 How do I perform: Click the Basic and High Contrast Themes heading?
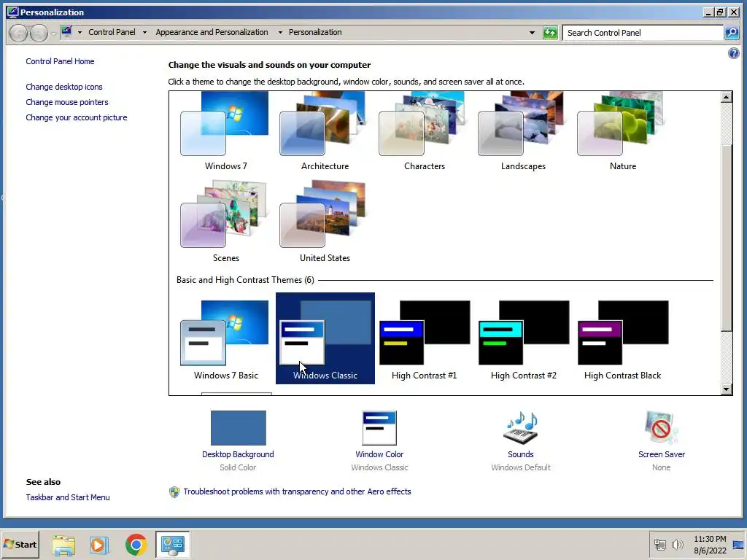(245, 280)
